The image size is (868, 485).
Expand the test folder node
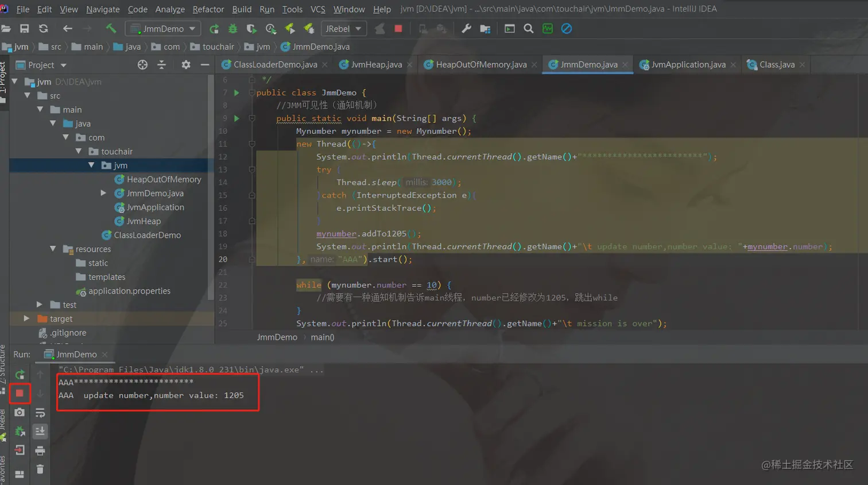pos(40,305)
